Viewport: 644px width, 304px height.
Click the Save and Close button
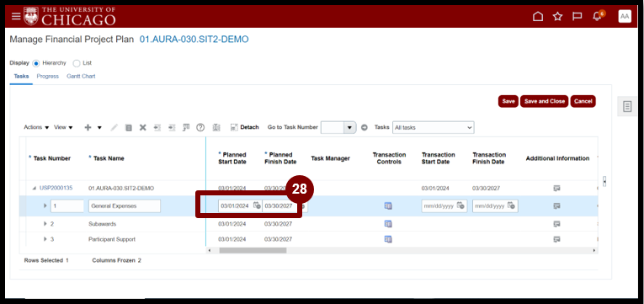pyautogui.click(x=545, y=101)
